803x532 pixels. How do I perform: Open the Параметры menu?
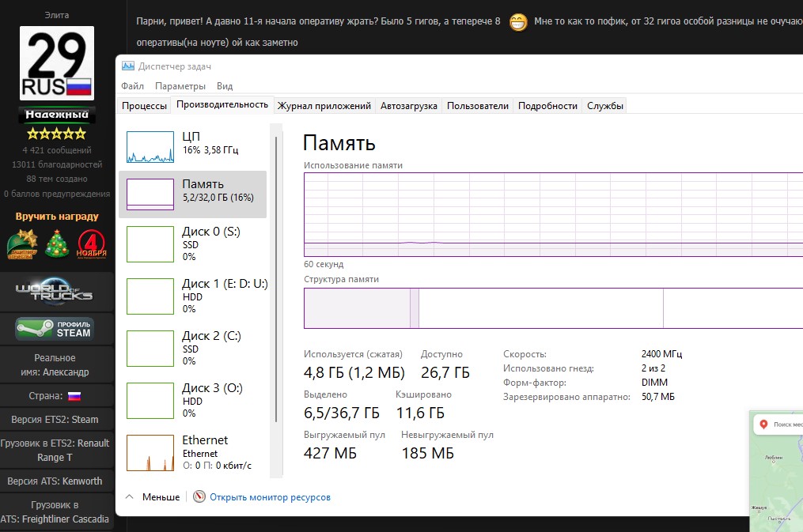point(180,85)
